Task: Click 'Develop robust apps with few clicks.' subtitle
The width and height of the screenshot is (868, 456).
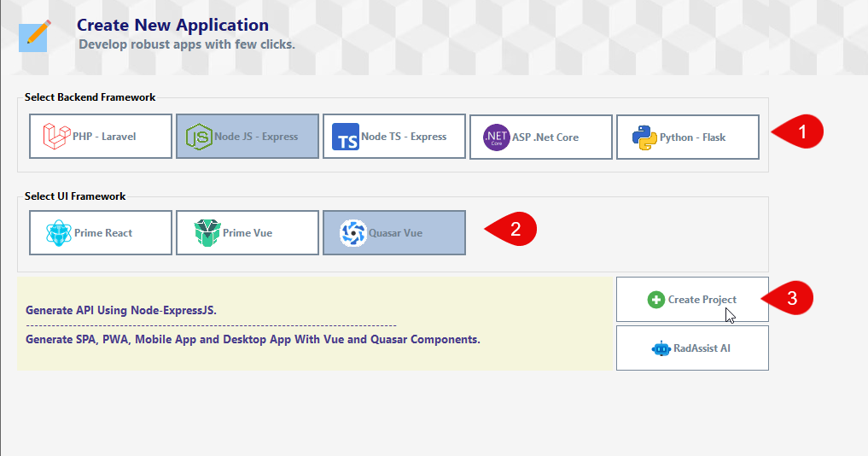Action: (187, 44)
